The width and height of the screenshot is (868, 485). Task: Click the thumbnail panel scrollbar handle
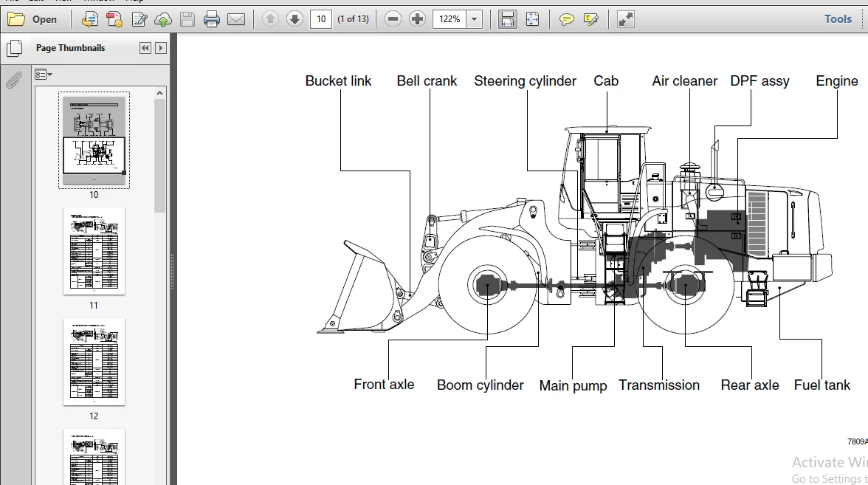click(x=160, y=156)
